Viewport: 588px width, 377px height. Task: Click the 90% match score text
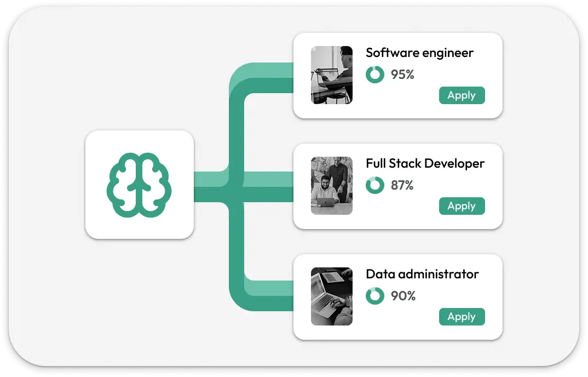(x=403, y=296)
